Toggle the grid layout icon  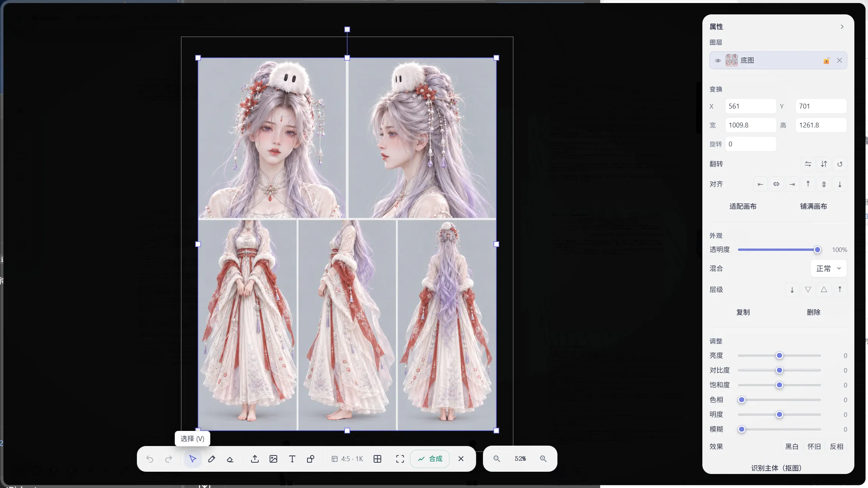coord(377,459)
